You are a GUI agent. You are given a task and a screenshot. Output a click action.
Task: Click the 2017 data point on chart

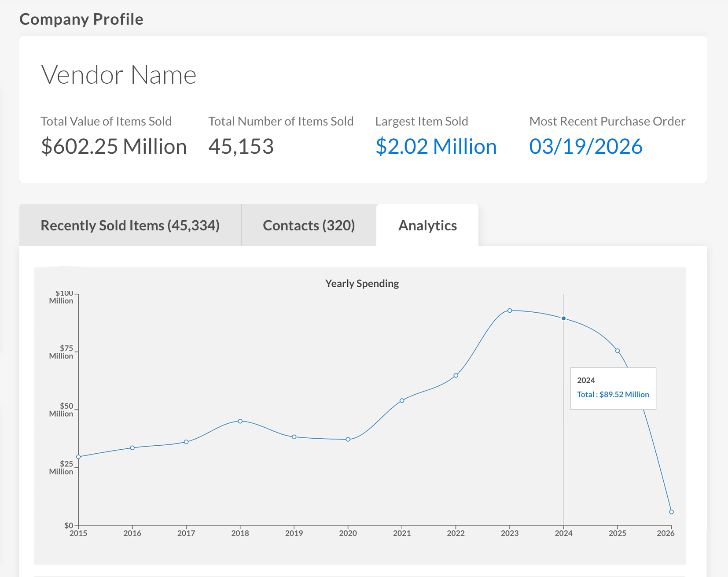click(x=186, y=442)
